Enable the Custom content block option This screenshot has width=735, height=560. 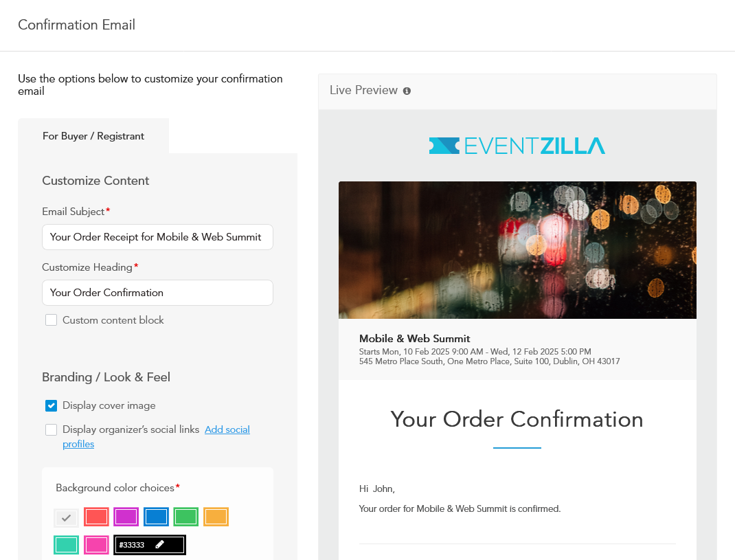(x=51, y=320)
